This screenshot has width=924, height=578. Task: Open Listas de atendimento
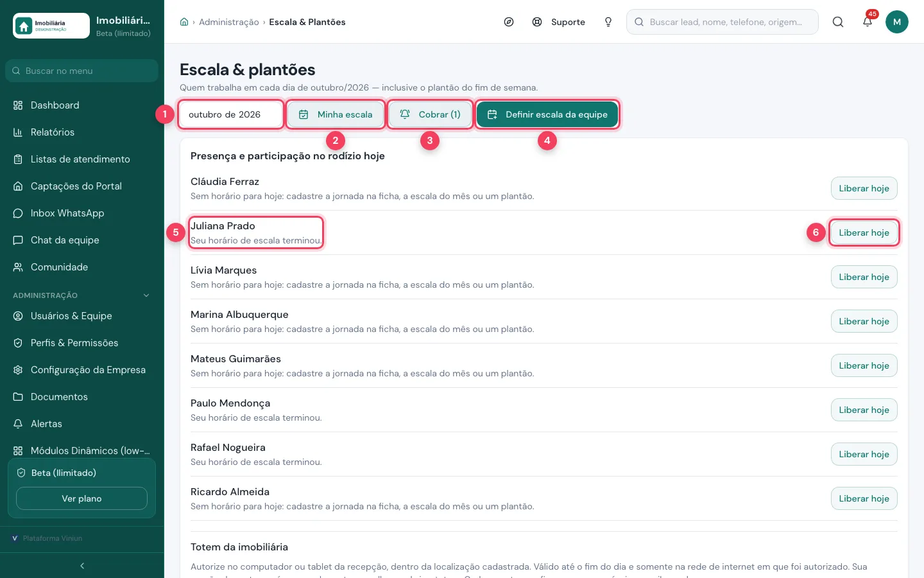point(81,159)
